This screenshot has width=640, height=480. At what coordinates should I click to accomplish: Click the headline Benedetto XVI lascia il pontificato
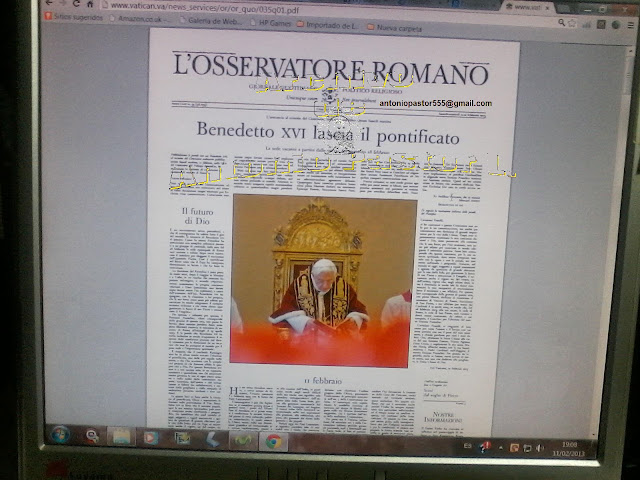click(328, 134)
